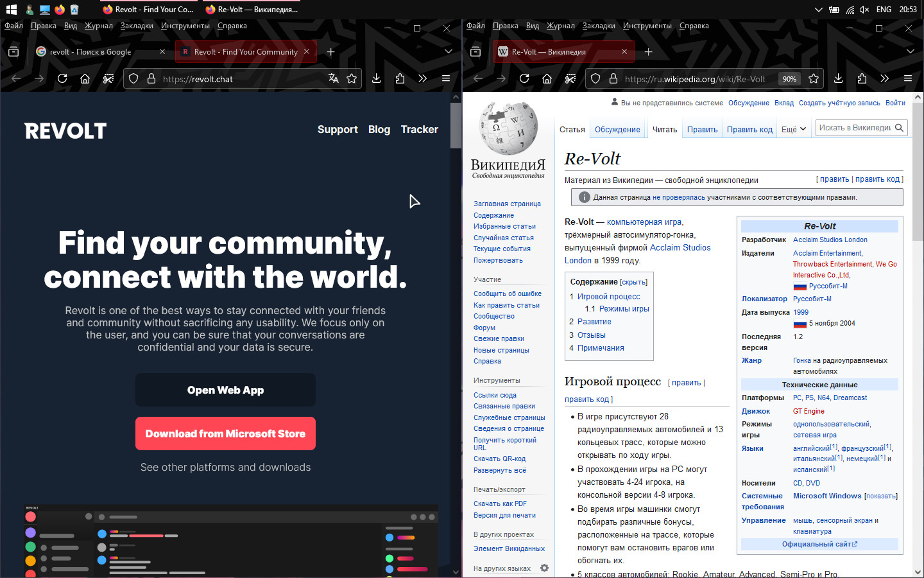
Task: Open 'Инструменты' menu in the Wikipedia window
Action: coord(647,26)
